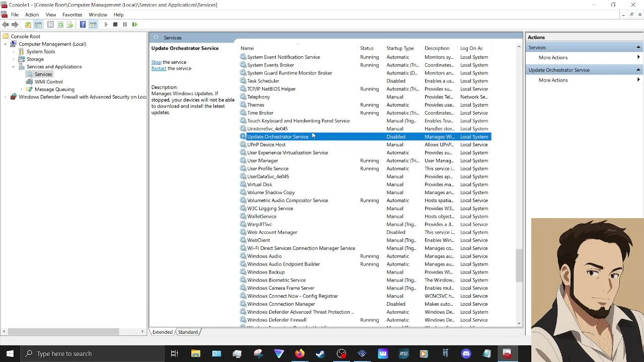
Task: Click the Restart Service toolbar icon
Action: (x=135, y=25)
